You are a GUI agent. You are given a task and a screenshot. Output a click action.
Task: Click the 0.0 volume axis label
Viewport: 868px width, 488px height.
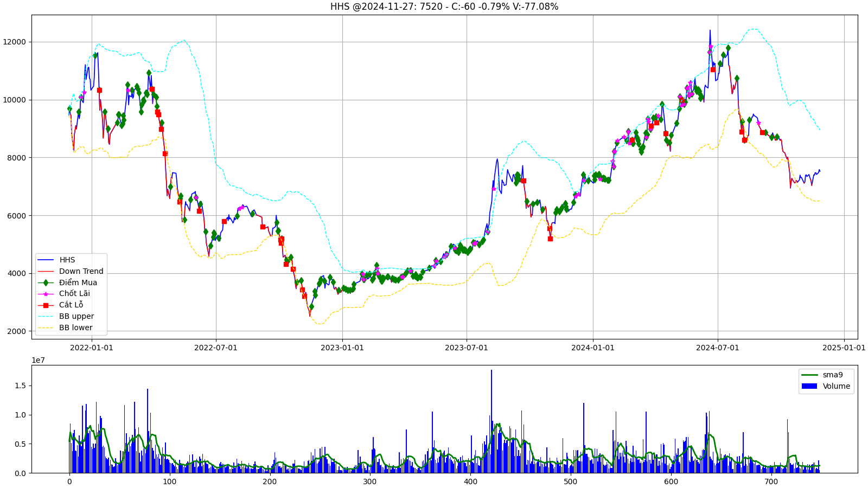[x=20, y=473]
